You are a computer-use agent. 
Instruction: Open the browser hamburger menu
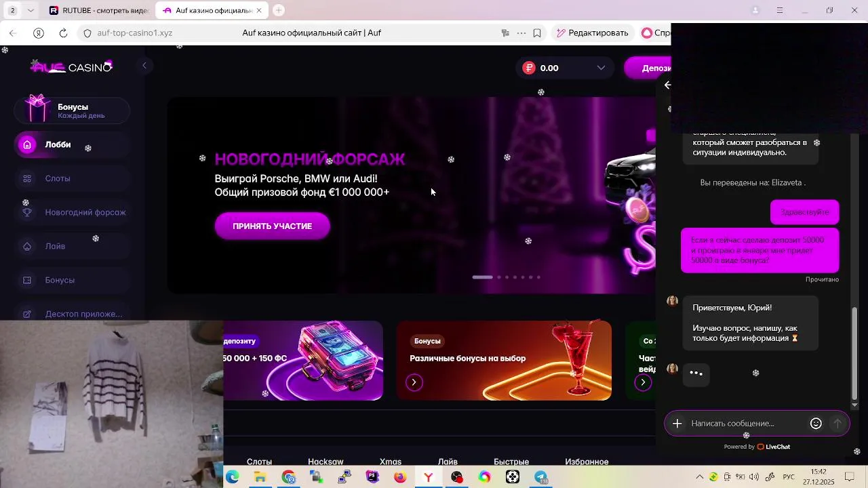780,10
